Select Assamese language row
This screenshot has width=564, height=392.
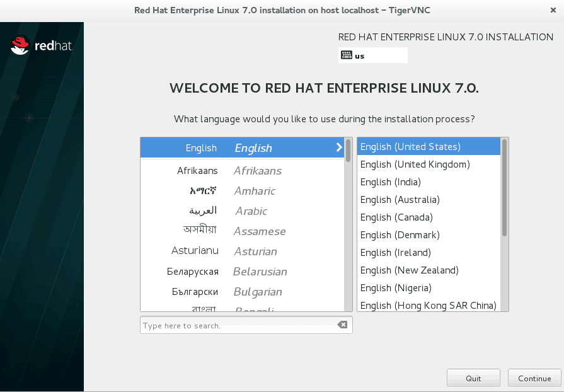pyautogui.click(x=242, y=231)
